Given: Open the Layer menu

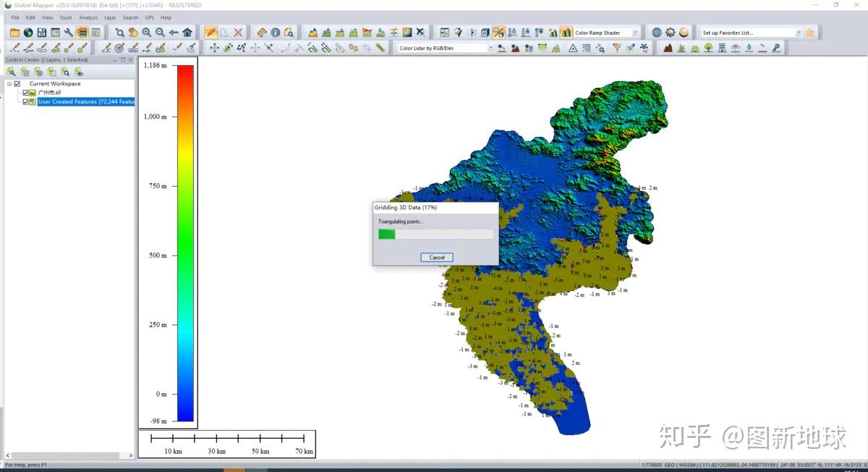Looking at the screenshot, I should [x=110, y=17].
